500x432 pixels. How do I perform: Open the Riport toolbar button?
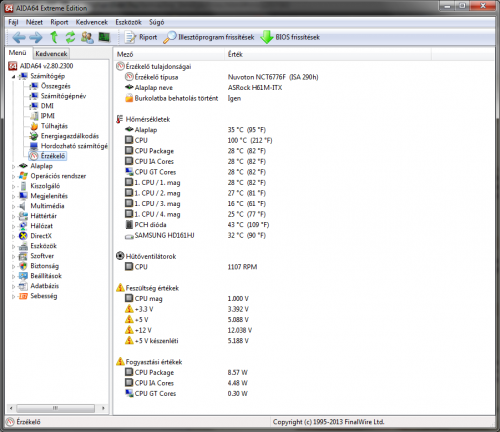(x=141, y=37)
